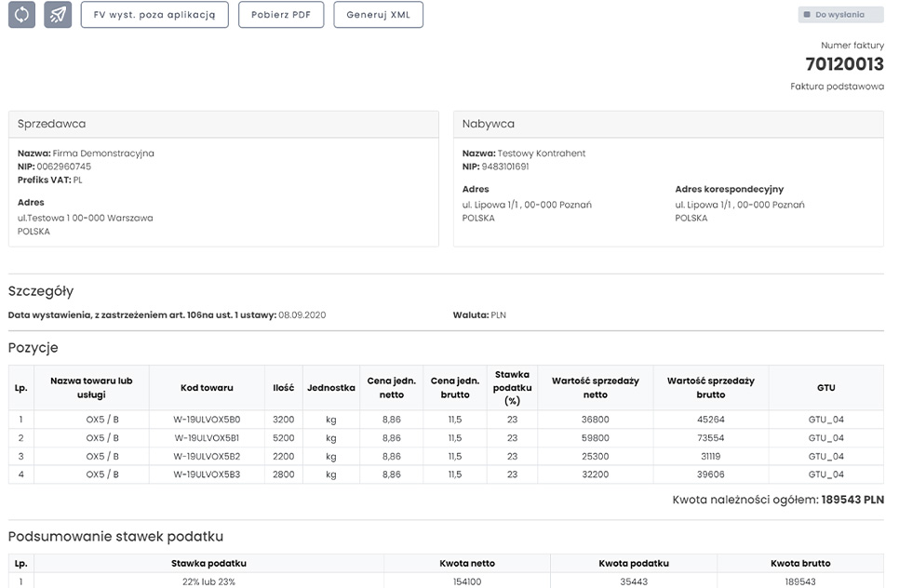
Task: Click the GTU column header
Action: click(825, 388)
